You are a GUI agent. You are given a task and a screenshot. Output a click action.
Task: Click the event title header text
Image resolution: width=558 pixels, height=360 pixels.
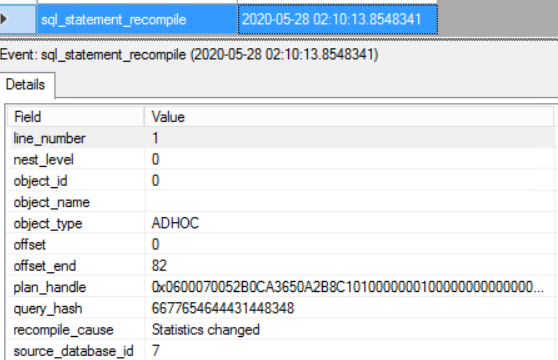point(189,54)
